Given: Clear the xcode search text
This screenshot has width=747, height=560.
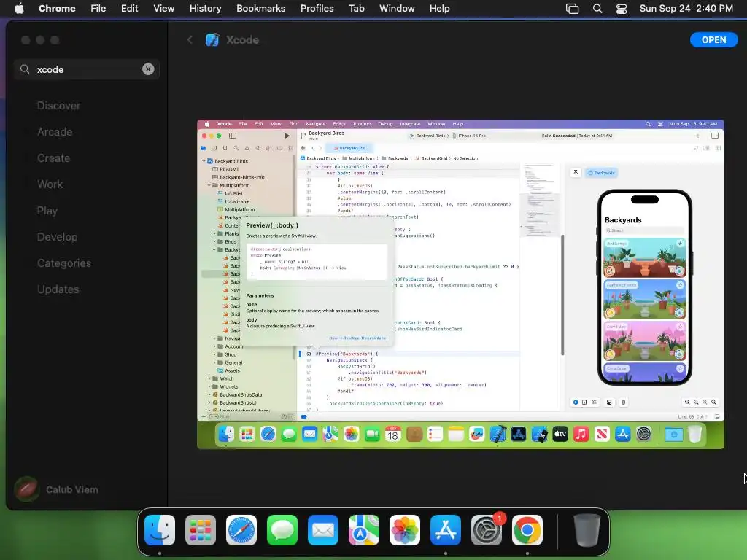Looking at the screenshot, I should (148, 69).
